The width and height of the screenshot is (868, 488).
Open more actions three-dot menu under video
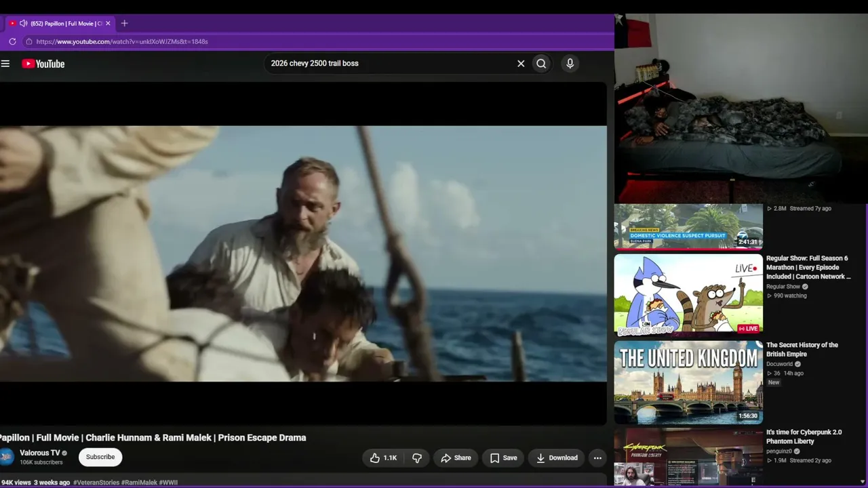tap(597, 458)
